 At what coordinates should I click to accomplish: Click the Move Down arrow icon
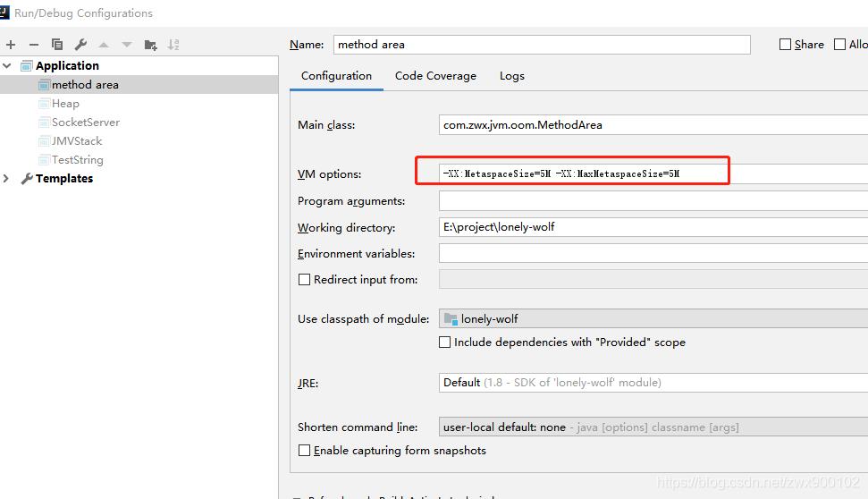(127, 45)
